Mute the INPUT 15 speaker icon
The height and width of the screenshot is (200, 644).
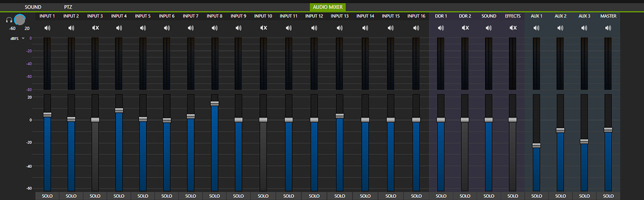391,28
